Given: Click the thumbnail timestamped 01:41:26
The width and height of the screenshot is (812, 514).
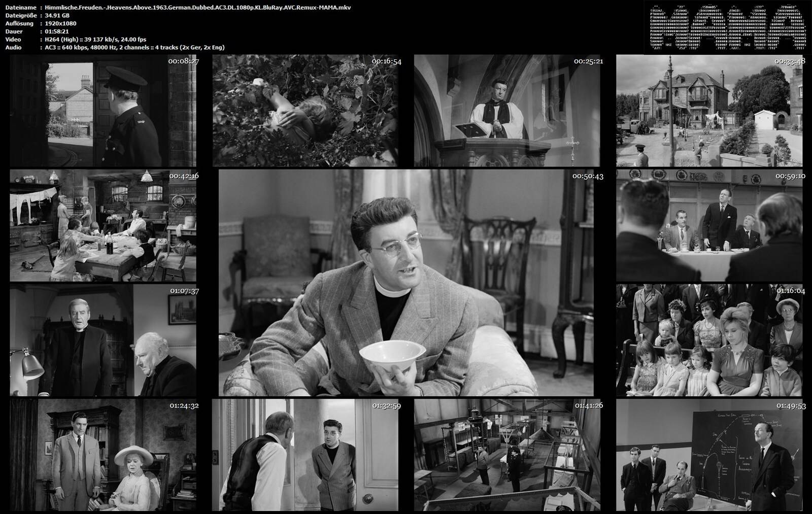Looking at the screenshot, I should pyautogui.click(x=507, y=455).
